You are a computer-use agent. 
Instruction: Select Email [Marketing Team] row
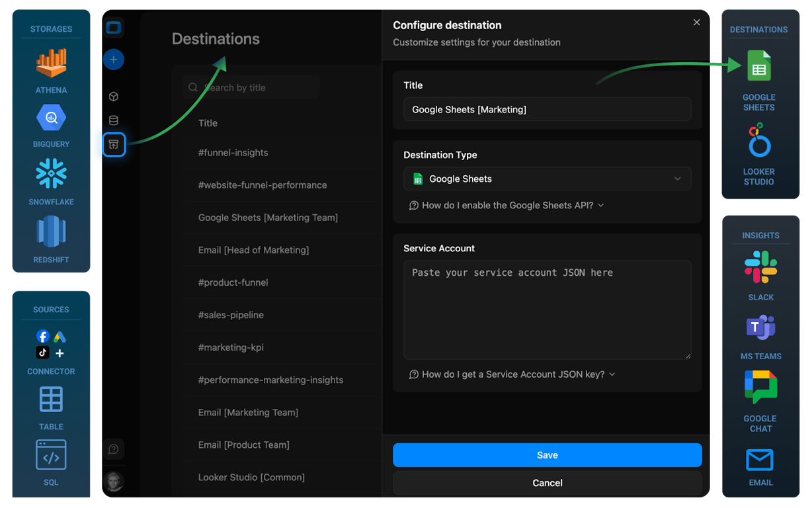click(282, 412)
